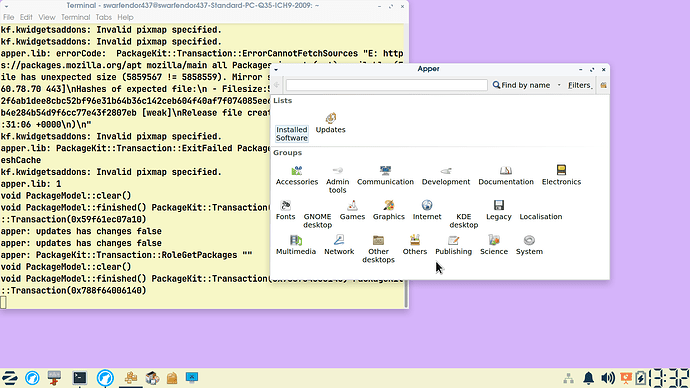Select the Installed Software list
The height and width of the screenshot is (388, 690).
(292, 133)
